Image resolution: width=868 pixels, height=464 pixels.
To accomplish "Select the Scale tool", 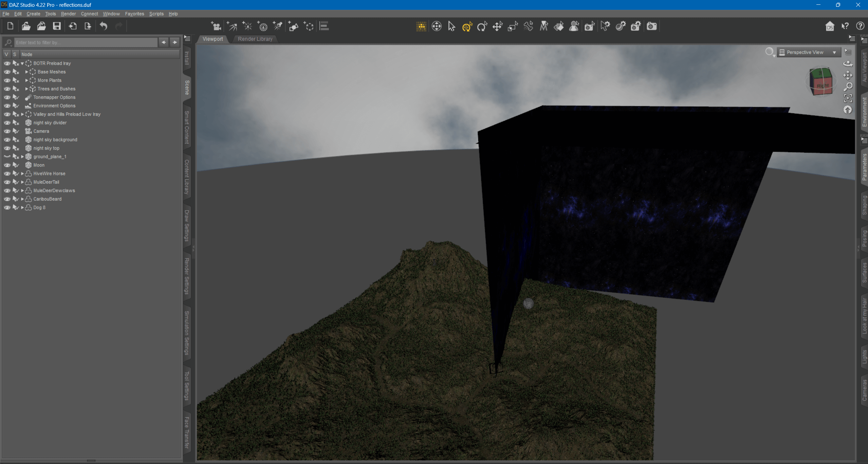I will click(513, 26).
